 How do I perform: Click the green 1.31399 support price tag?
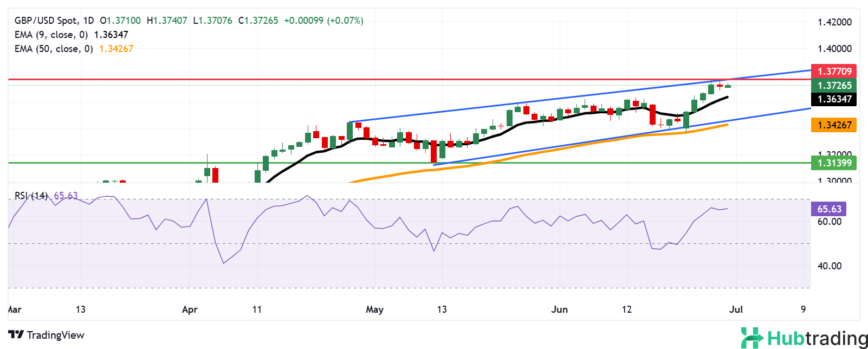tap(834, 163)
